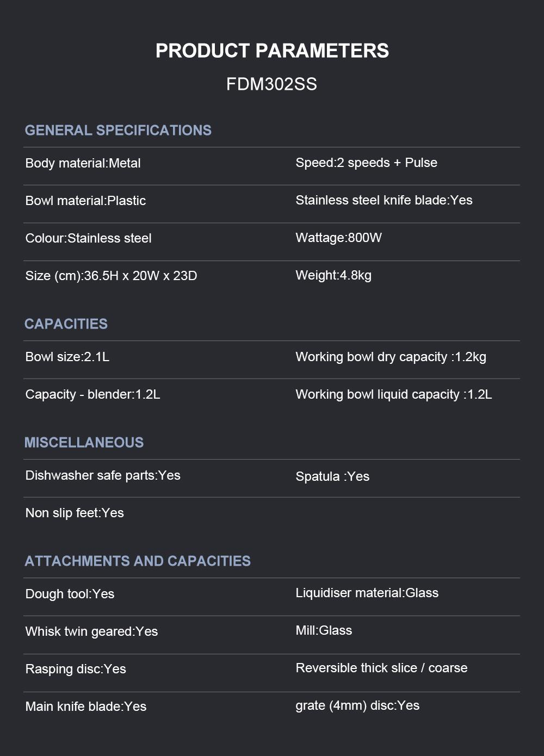Click the Size (cm) dimensions entry

point(111,276)
